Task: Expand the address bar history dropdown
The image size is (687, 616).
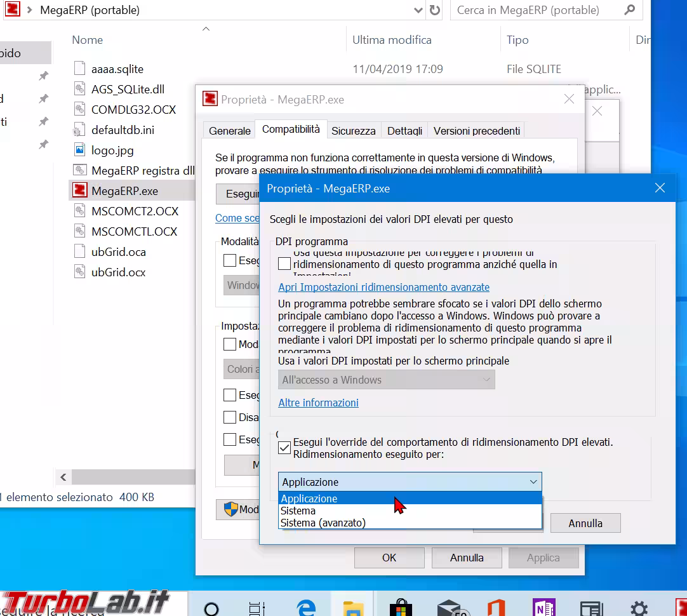Action: click(x=418, y=10)
